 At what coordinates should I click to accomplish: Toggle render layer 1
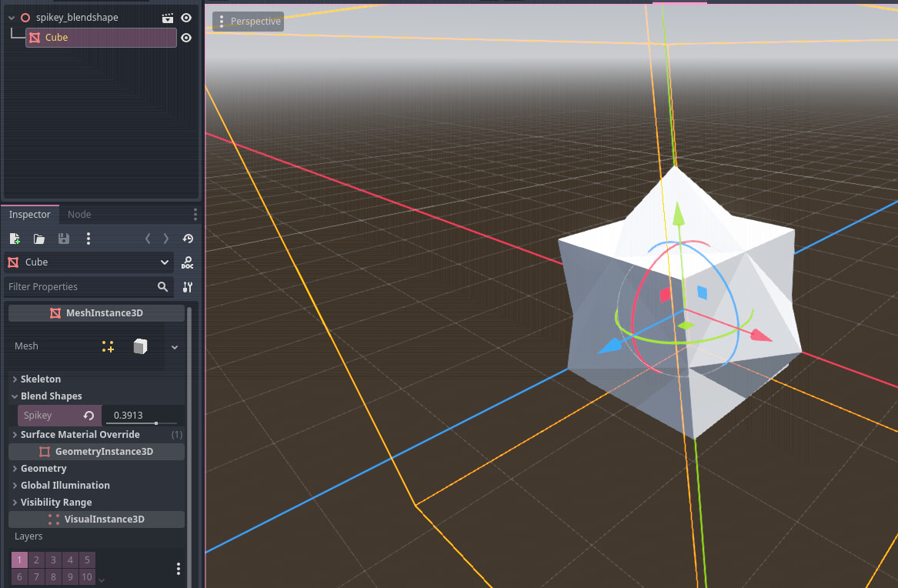20,560
